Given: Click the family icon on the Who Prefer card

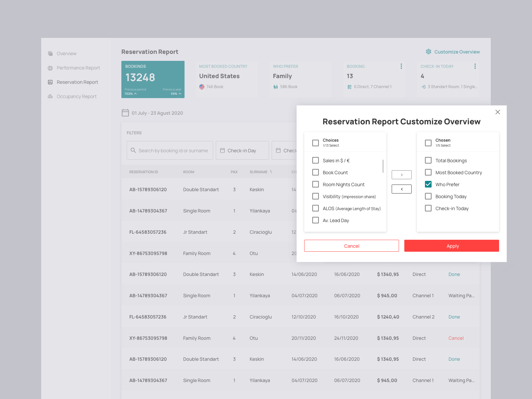Looking at the screenshot, I should pyautogui.click(x=276, y=86).
